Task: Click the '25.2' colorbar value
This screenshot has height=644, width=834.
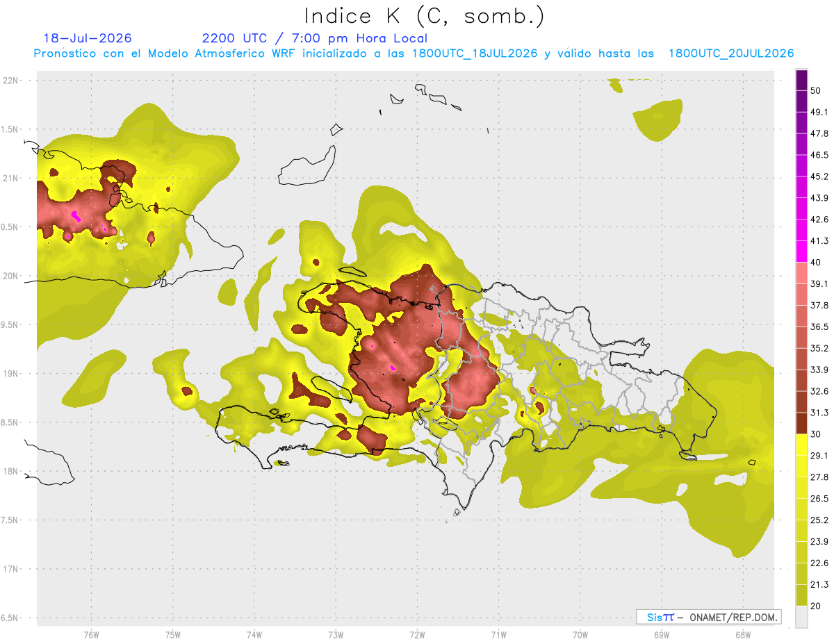Action: [x=819, y=520]
